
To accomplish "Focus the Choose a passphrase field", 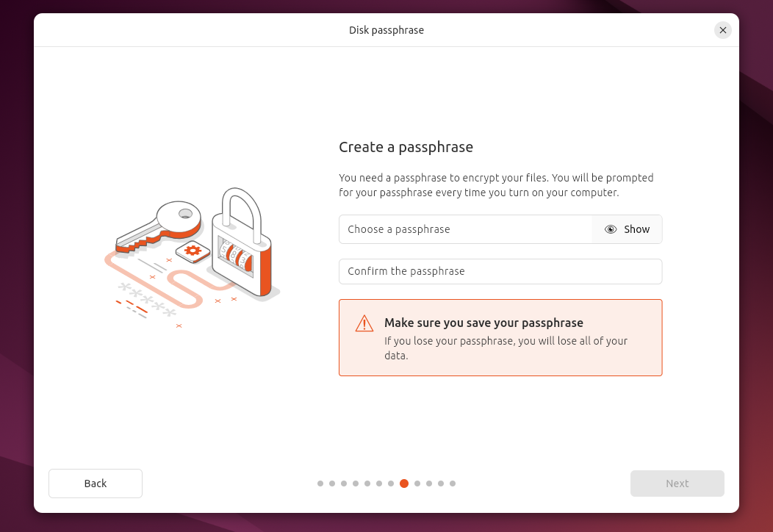I will point(465,229).
